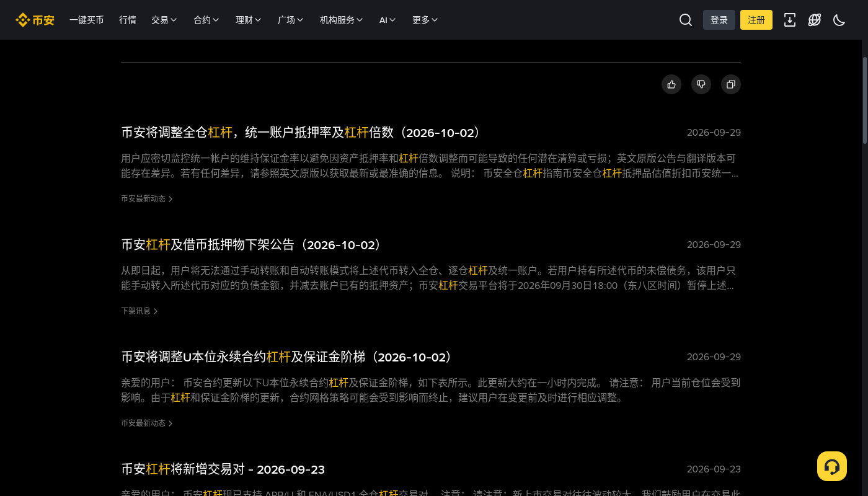Expand the 广场 dropdown menu
868x496 pixels.
291,20
